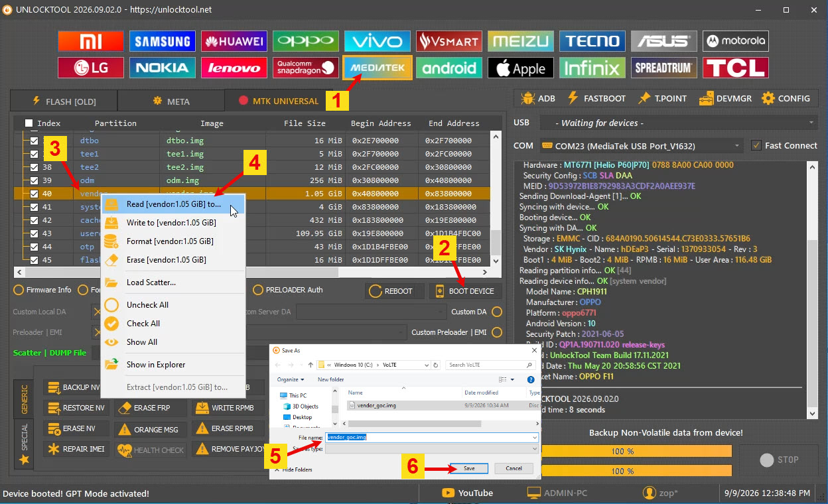Open YouTube link in status bar
The height and width of the screenshot is (504, 828).
tap(467, 493)
